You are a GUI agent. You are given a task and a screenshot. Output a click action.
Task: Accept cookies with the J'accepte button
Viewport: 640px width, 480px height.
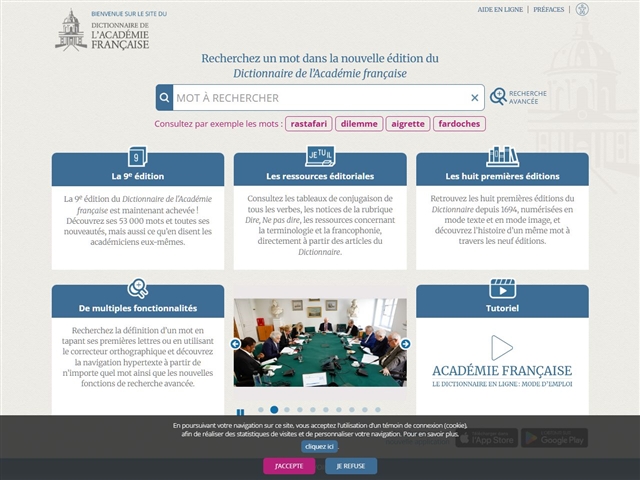[x=289, y=466]
